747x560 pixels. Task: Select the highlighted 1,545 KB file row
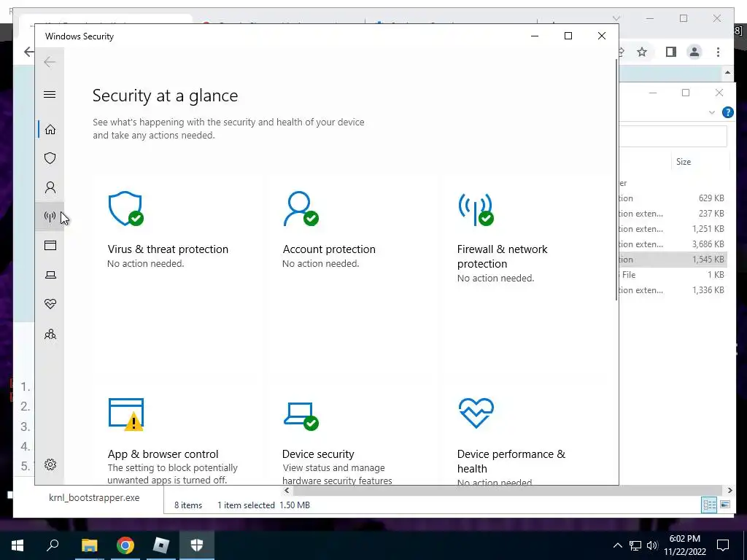673,260
